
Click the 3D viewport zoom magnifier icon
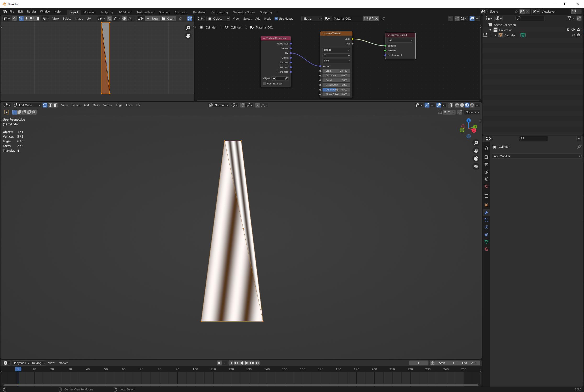pos(476,143)
